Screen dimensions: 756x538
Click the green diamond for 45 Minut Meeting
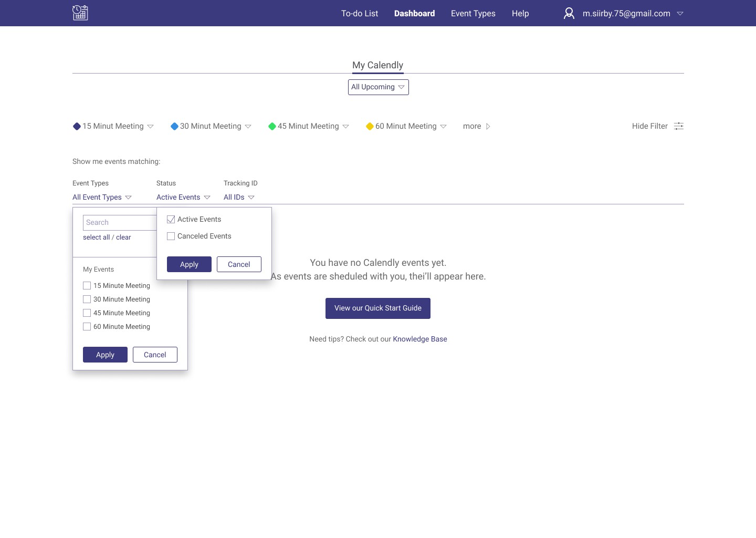click(272, 126)
